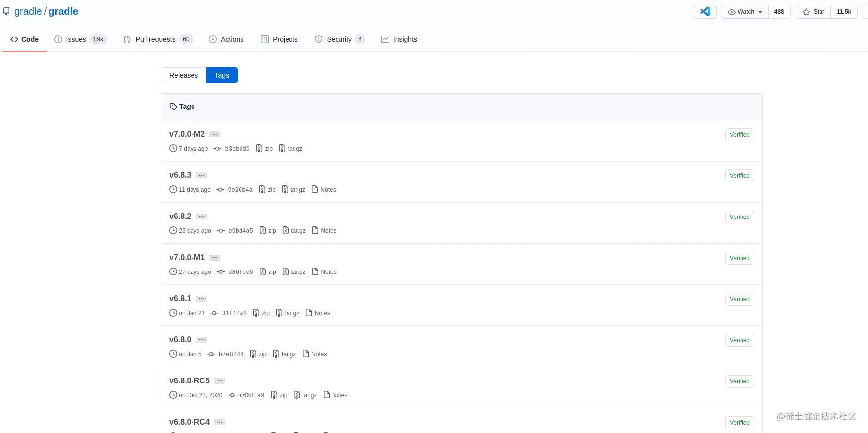This screenshot has width=868, height=433.
Task: Download v6.8.3 tar.gz archive
Action: click(x=293, y=190)
